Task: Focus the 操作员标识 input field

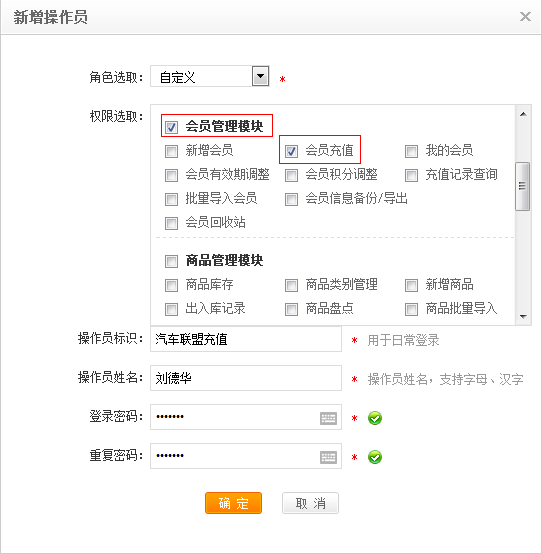Action: click(246, 339)
